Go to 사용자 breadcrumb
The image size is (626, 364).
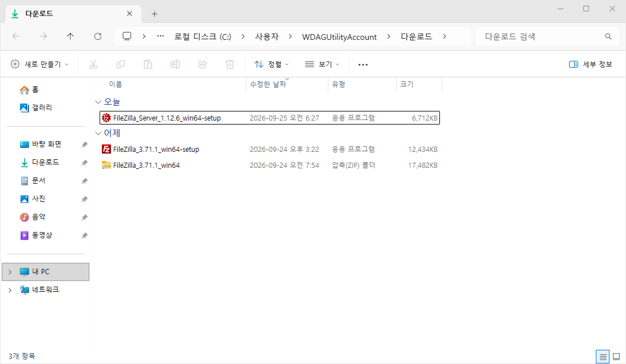click(267, 37)
